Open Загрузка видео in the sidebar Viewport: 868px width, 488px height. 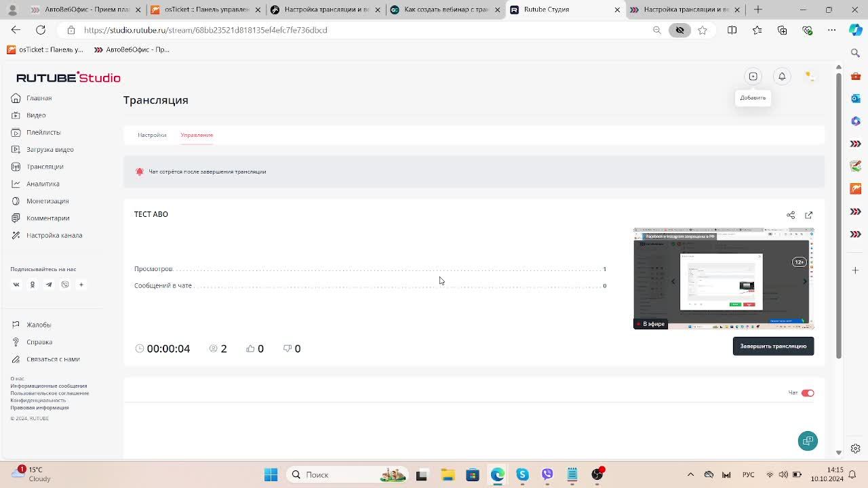[43, 150]
